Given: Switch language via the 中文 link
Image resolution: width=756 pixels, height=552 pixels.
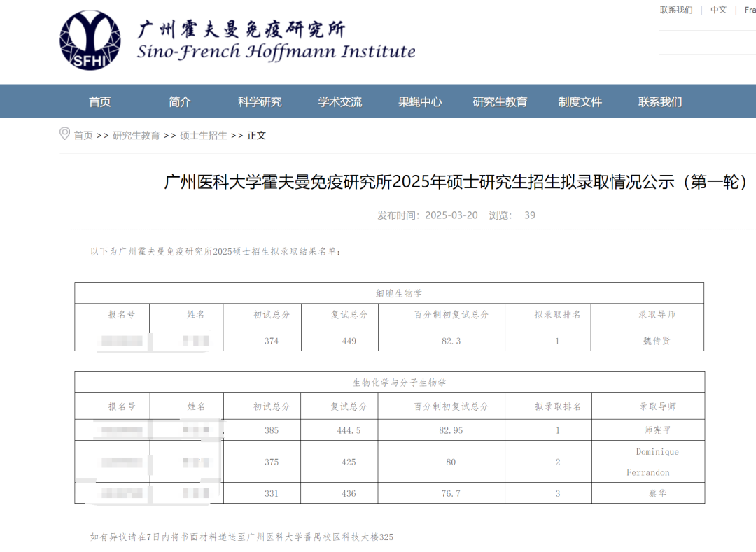Looking at the screenshot, I should 718,10.
